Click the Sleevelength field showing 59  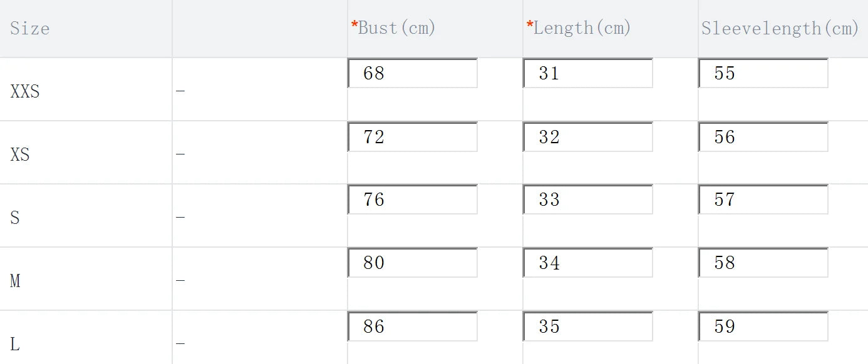[763, 326]
